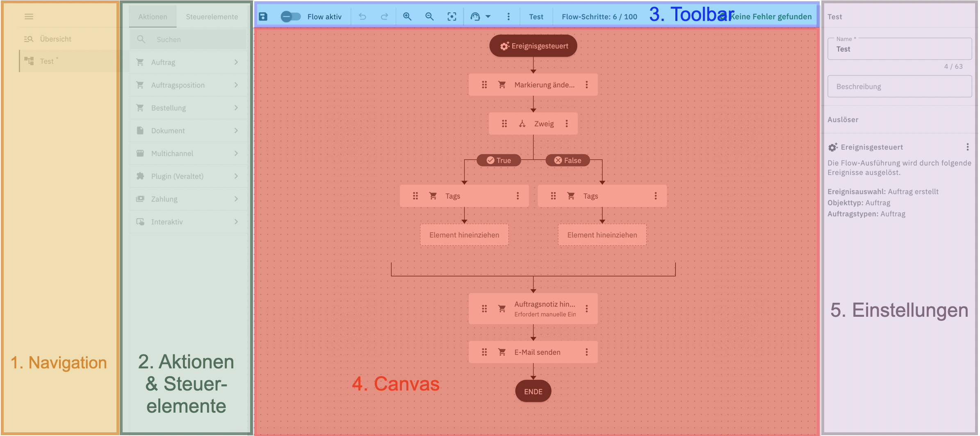Expand the Zahlung category
This screenshot has height=436, width=980.
[189, 199]
